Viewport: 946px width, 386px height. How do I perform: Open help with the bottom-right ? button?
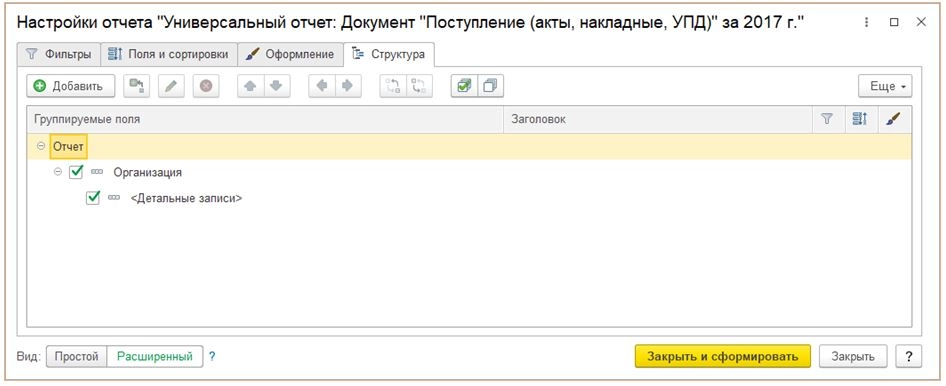pyautogui.click(x=909, y=356)
